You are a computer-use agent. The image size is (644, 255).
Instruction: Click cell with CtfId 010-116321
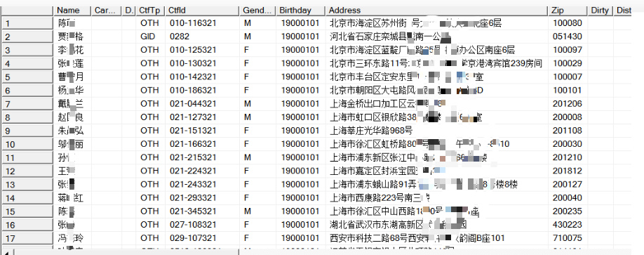(x=203, y=23)
